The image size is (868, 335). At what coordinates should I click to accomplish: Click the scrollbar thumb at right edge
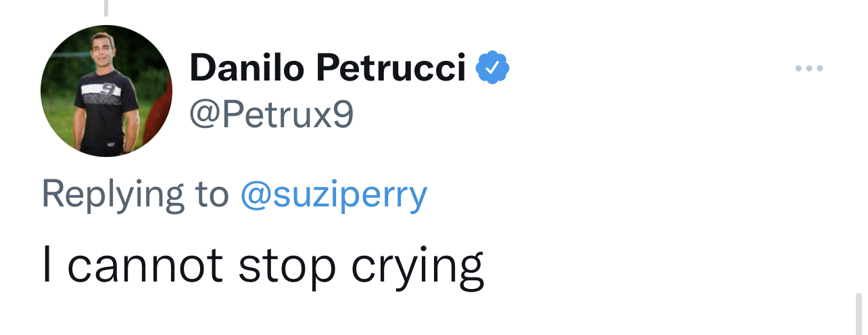click(858, 313)
